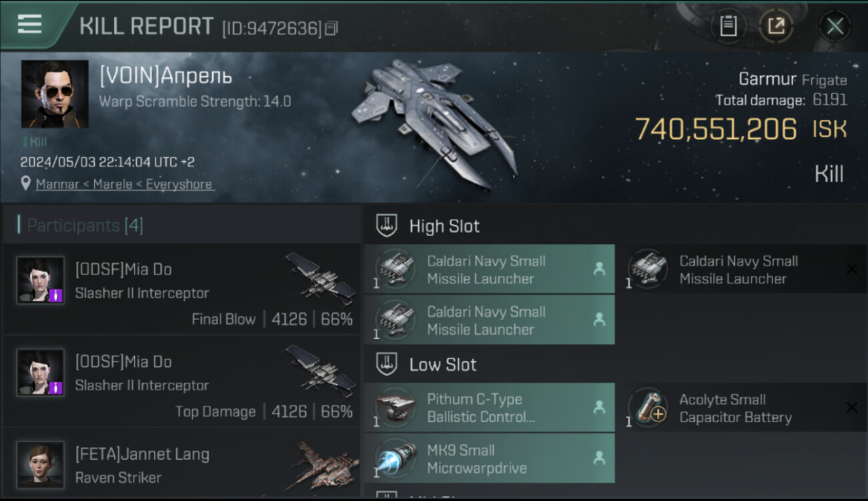Select the MK9 Small Microwarpdrive module
The height and width of the screenshot is (501, 868).
[489, 458]
